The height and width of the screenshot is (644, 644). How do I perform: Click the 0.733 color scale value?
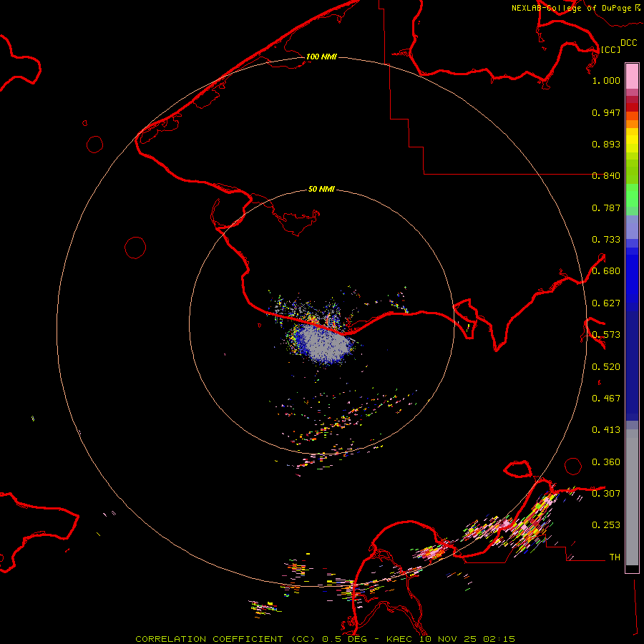(606, 240)
